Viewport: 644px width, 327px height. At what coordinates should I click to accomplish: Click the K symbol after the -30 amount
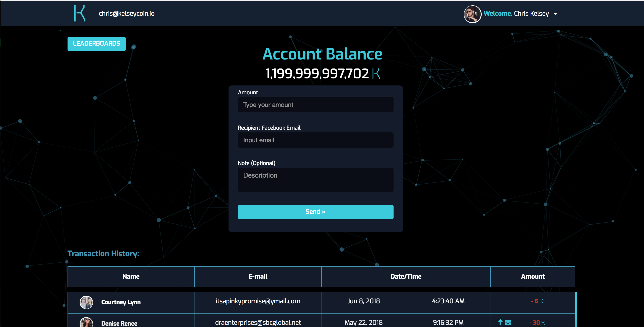543,323
